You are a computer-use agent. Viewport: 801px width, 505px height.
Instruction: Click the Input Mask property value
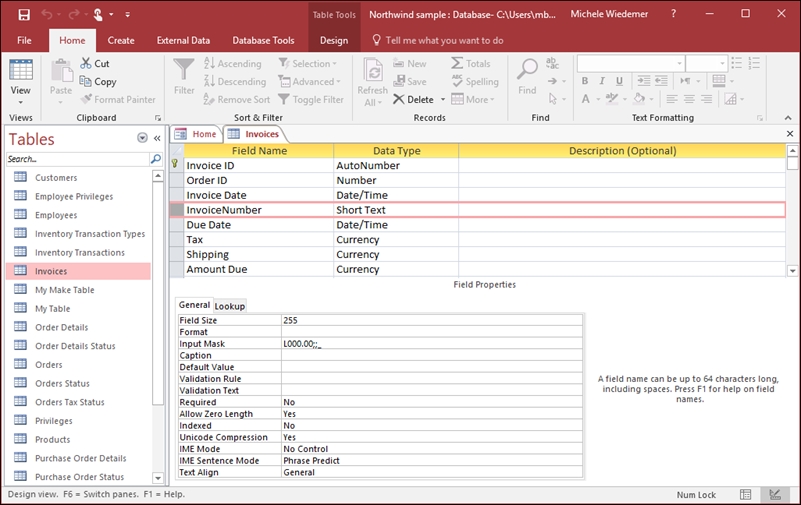[432, 344]
